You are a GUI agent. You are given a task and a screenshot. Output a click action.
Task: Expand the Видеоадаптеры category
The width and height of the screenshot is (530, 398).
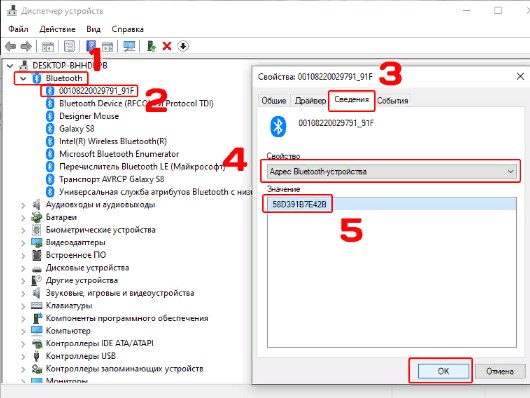(23, 243)
